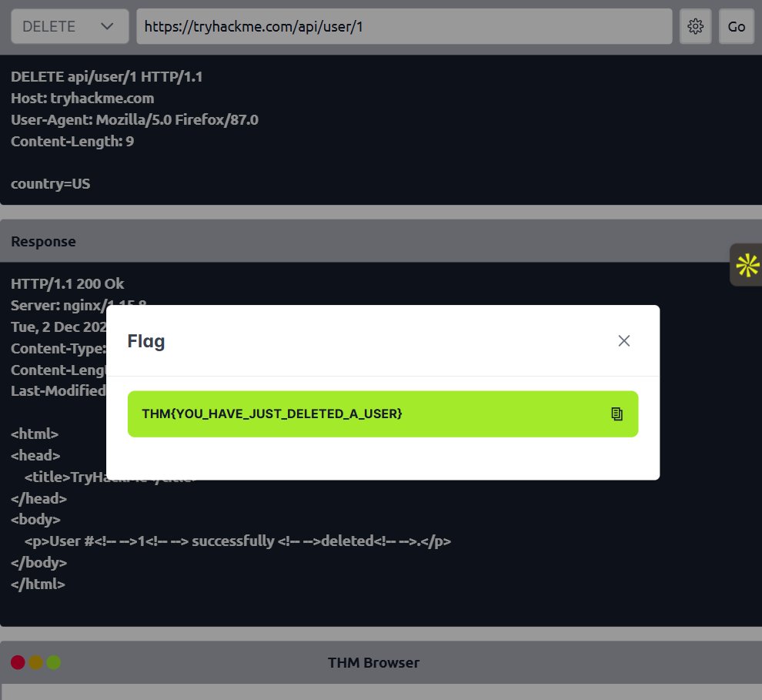Click the 'Flag' dialog heading
This screenshot has width=762, height=700.
pos(146,341)
